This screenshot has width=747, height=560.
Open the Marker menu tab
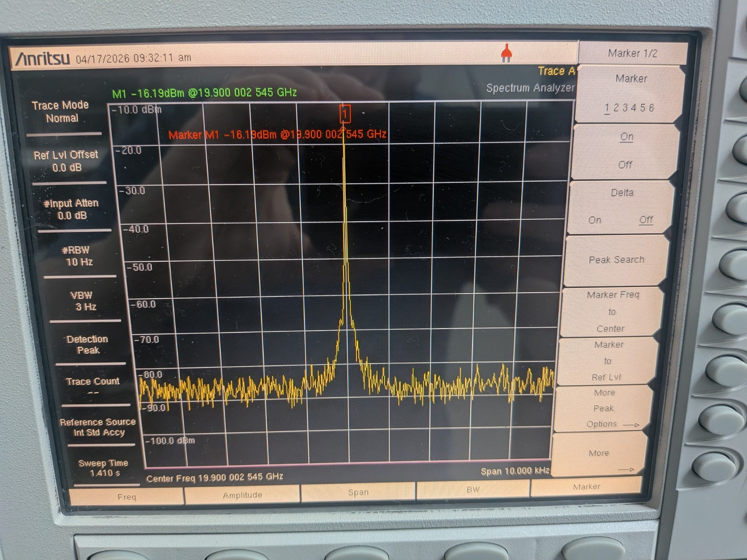(x=586, y=487)
